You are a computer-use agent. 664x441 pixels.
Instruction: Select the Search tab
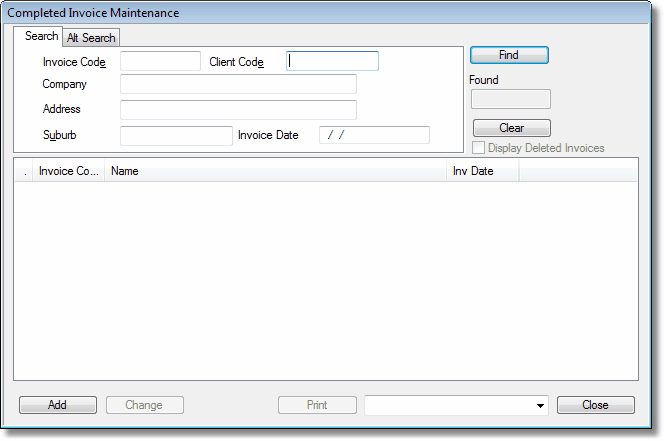coord(42,36)
